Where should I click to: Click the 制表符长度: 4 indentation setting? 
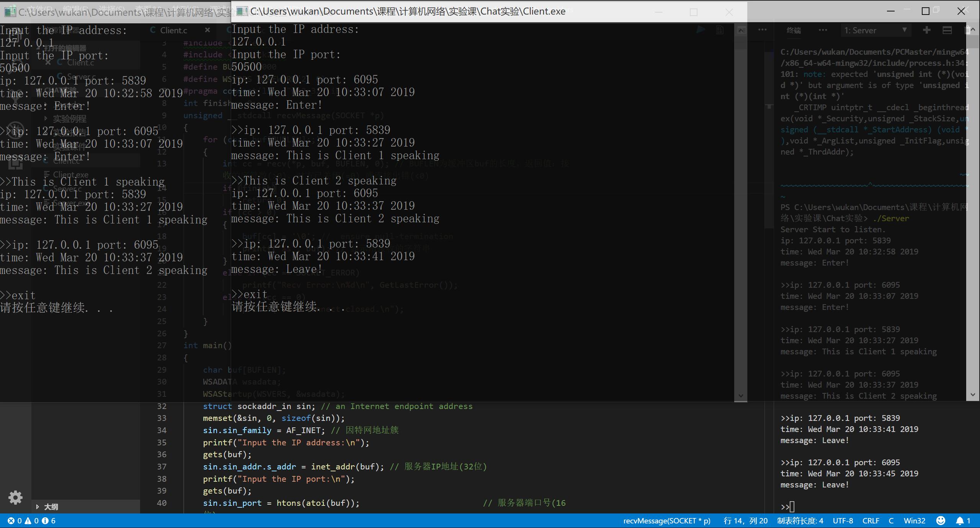point(800,521)
